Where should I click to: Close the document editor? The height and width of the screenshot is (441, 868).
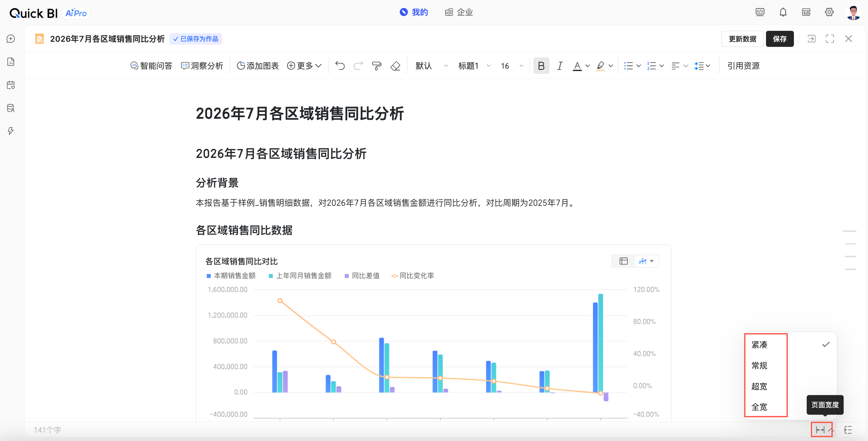(848, 39)
